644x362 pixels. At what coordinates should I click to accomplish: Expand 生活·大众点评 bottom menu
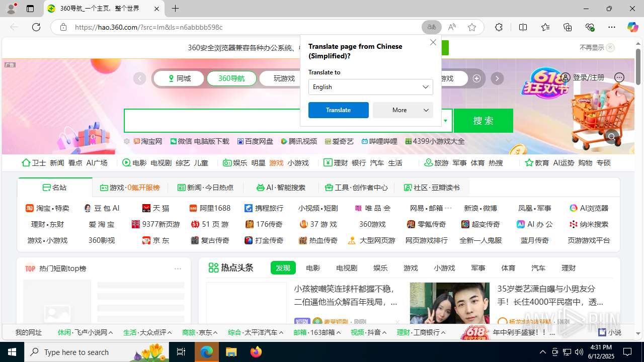click(147, 332)
